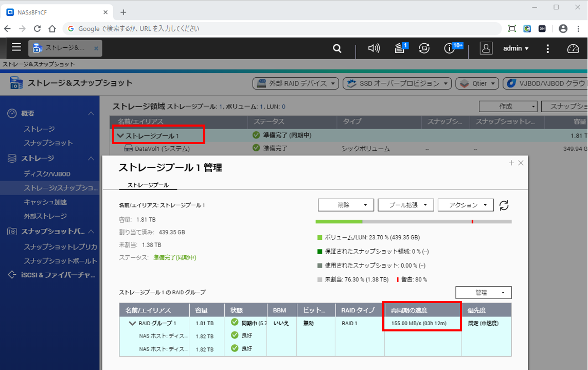588x370 pixels.
Task: Open the 外部 RAID デバイス dropdown
Action: click(x=296, y=83)
